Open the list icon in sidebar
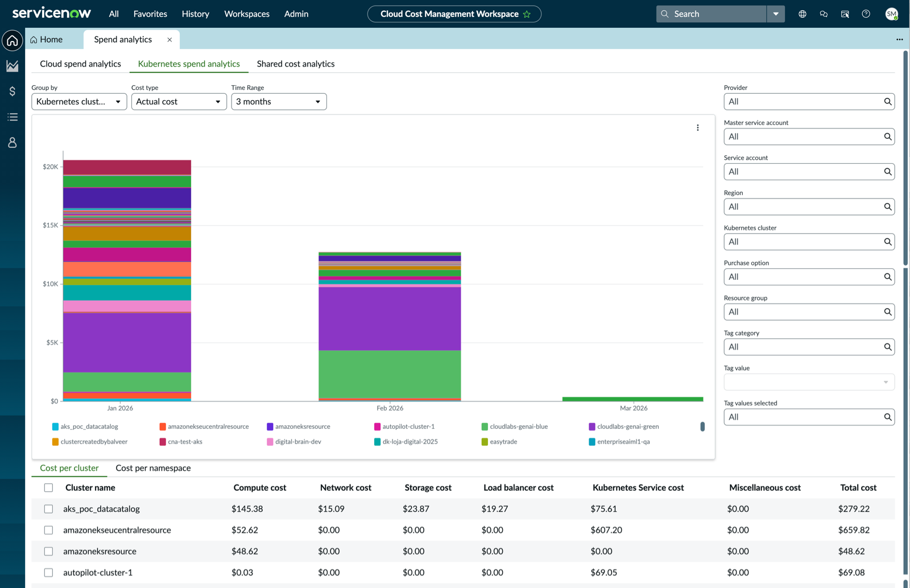This screenshot has width=910, height=588. coord(13,117)
